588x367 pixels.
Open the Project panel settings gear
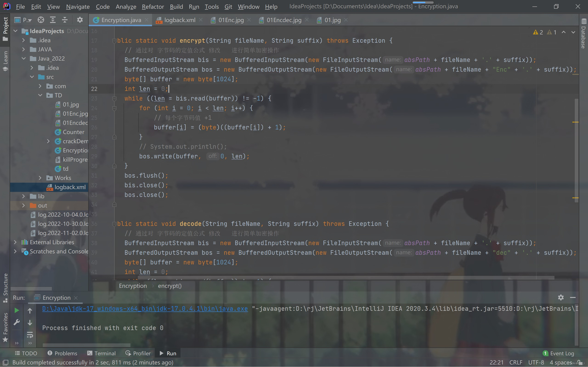pos(80,20)
